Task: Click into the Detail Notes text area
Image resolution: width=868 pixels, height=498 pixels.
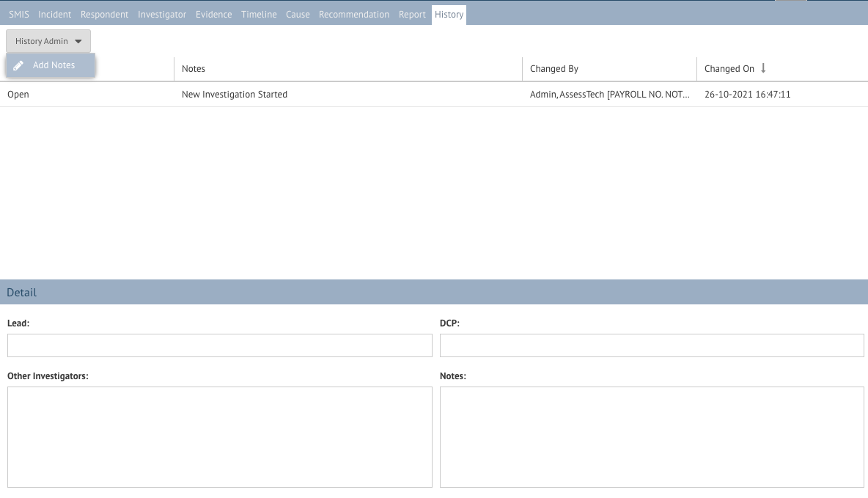Action: click(652, 437)
